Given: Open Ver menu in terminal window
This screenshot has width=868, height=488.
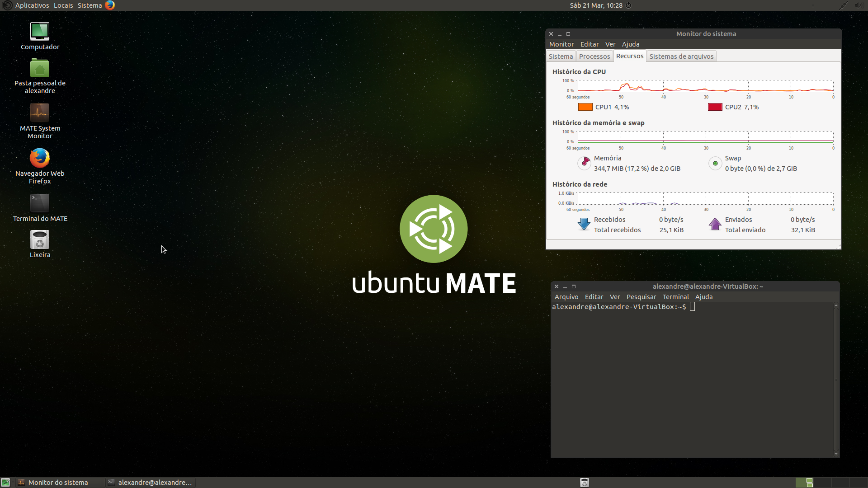Looking at the screenshot, I should (615, 297).
